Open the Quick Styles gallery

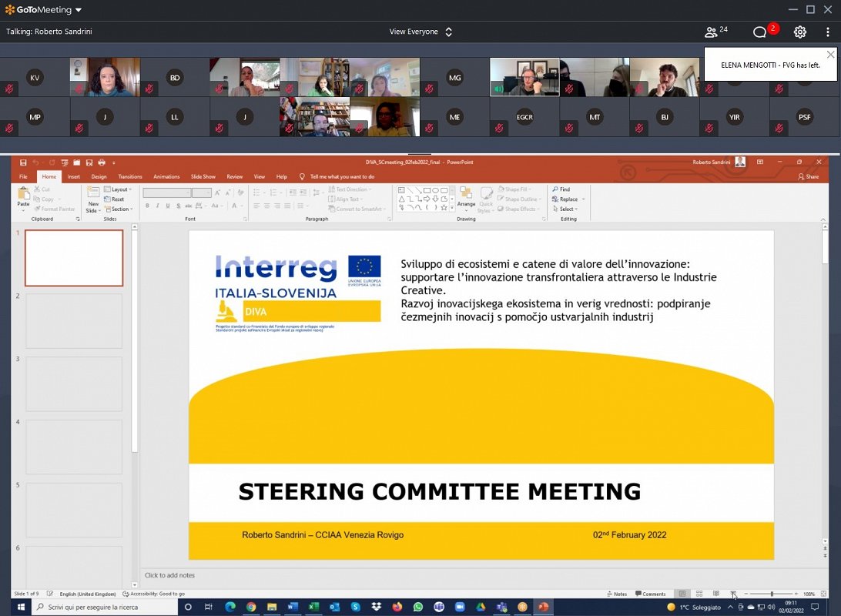coord(486,199)
